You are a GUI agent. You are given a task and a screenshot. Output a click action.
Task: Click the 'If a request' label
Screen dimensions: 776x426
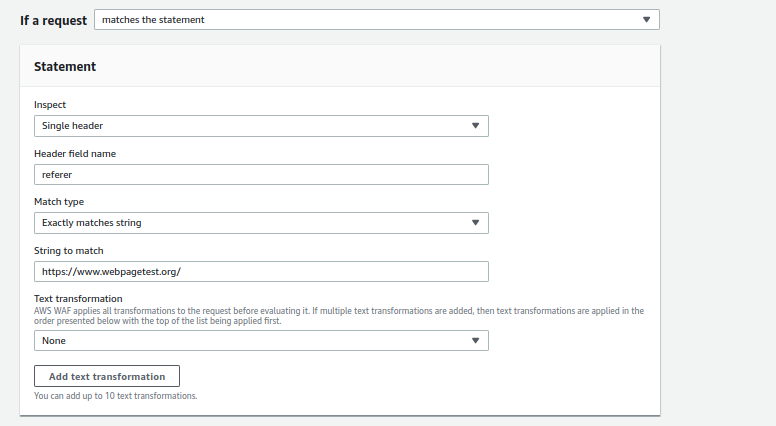tap(53, 21)
